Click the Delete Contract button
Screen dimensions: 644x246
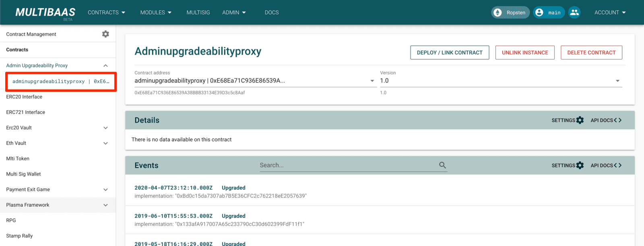coord(591,53)
